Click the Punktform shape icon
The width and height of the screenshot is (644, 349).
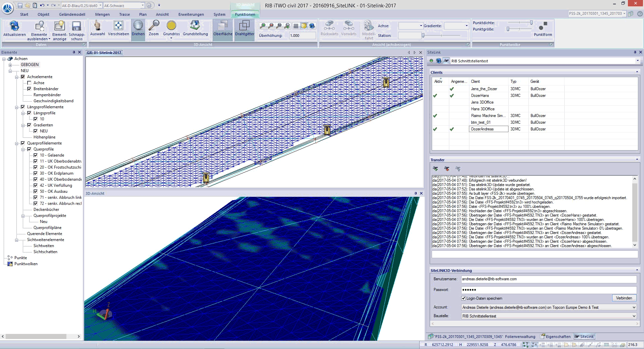543,26
